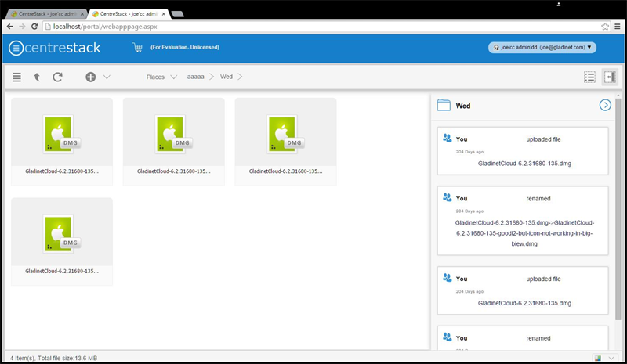Reload the page with browser reload button

pyautogui.click(x=34, y=27)
